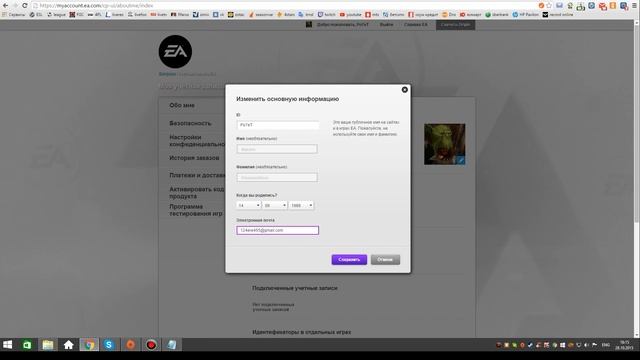640x360 pixels.
Task: Open the HP Pavilion bookmark
Action: (x=526, y=14)
